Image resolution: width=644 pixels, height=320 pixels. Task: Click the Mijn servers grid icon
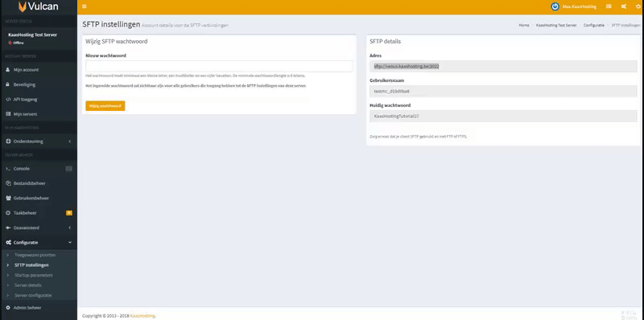coord(8,113)
